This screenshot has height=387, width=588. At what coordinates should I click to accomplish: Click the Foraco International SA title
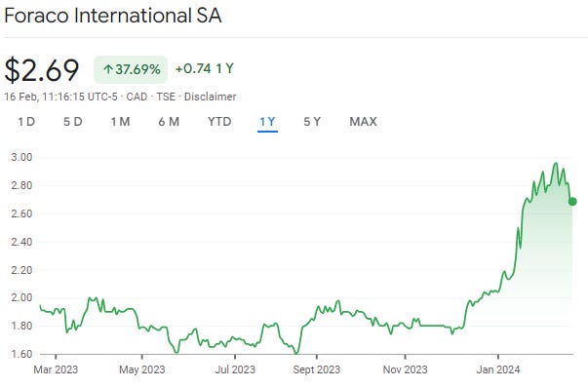pos(113,16)
